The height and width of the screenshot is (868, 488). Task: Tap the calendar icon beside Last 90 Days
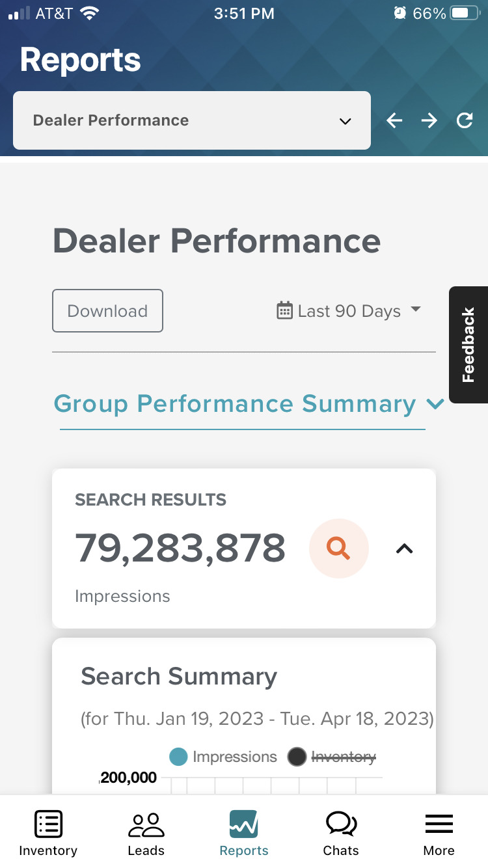pos(284,310)
